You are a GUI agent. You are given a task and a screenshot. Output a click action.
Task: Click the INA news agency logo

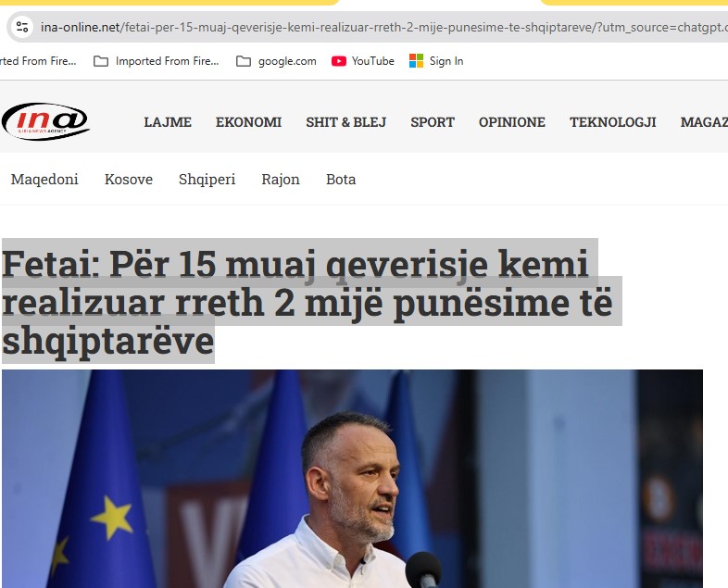click(45, 121)
